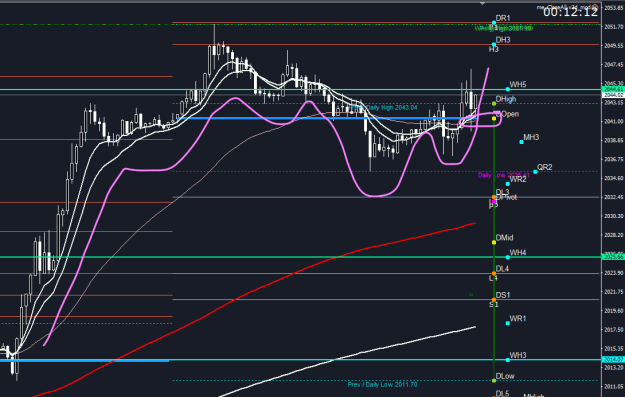
Task: Select the DHigh level label
Action: (x=506, y=99)
